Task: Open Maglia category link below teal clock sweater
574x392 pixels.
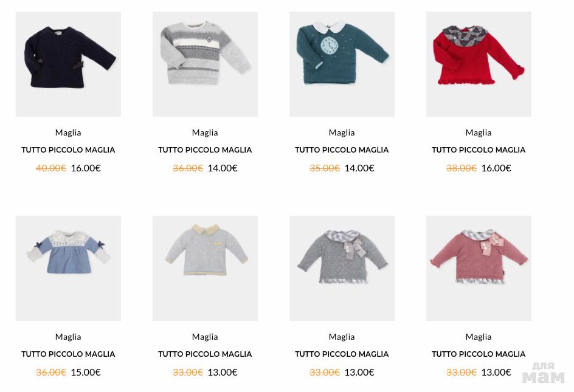Action: (342, 132)
